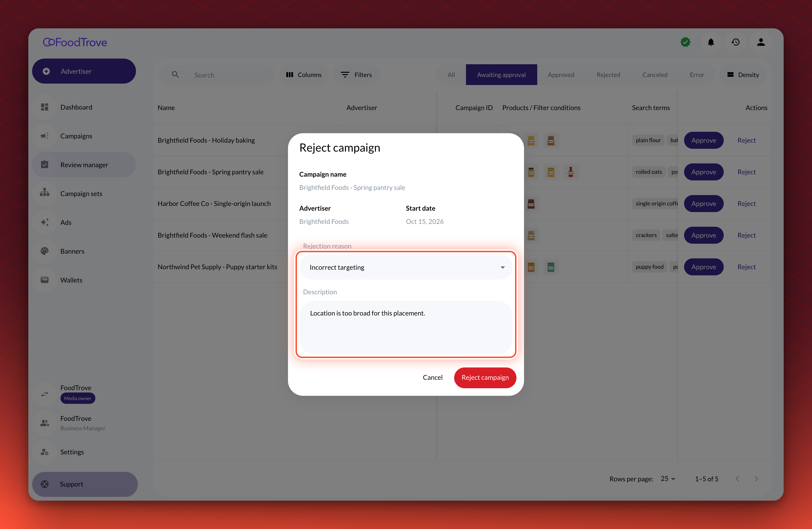The height and width of the screenshot is (529, 812).
Task: Switch to the Canceled tab
Action: coord(655,75)
